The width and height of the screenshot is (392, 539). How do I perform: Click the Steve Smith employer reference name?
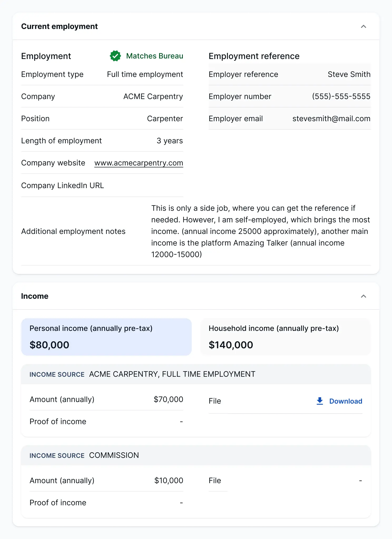[x=349, y=75]
